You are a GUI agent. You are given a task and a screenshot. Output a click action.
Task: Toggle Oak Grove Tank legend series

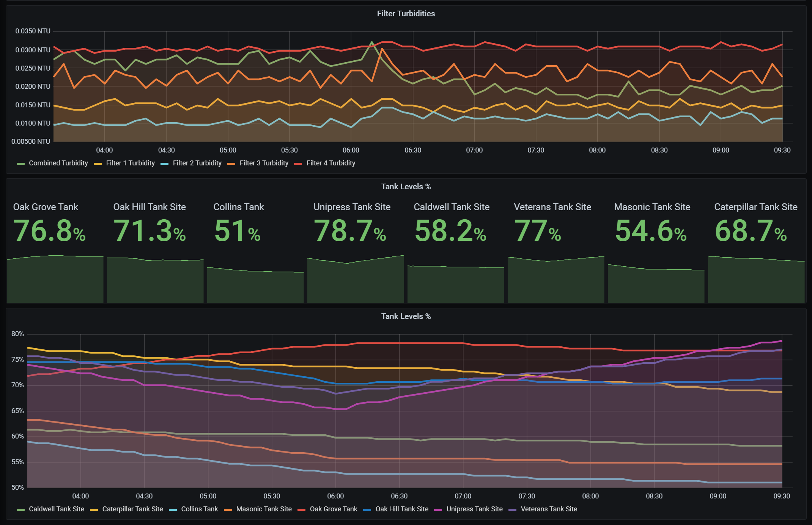point(334,509)
